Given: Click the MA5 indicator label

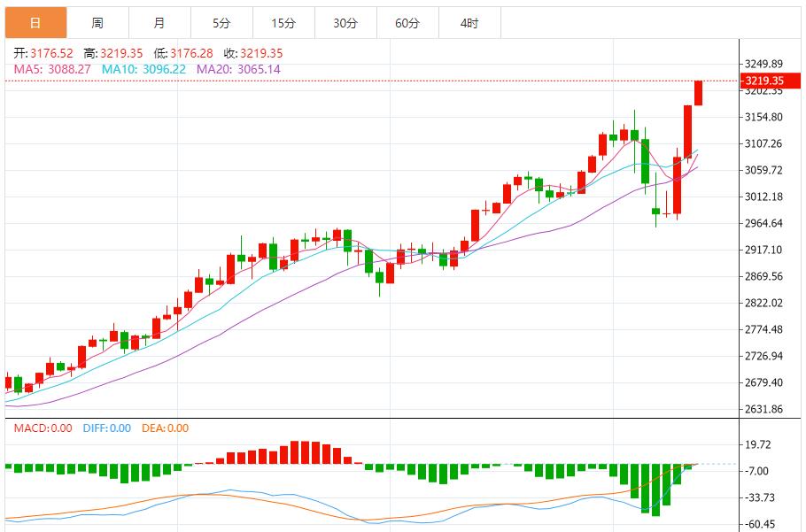Looking at the screenshot, I should coord(52,69).
